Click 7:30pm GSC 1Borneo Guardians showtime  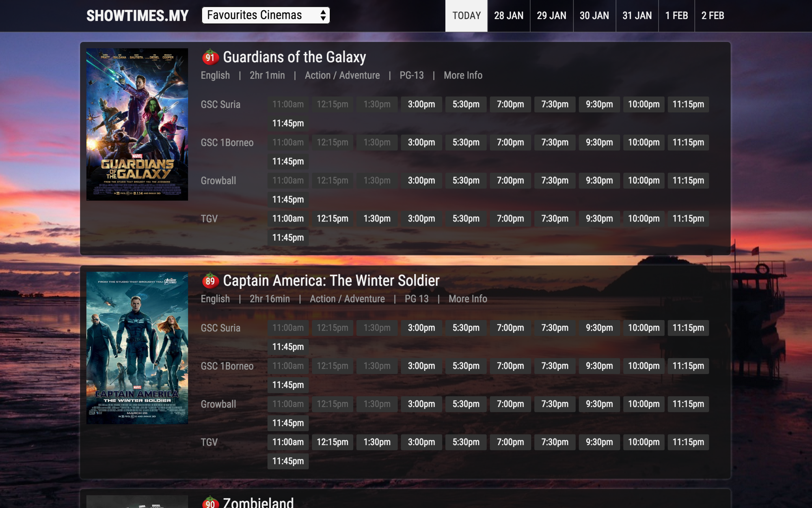point(554,142)
